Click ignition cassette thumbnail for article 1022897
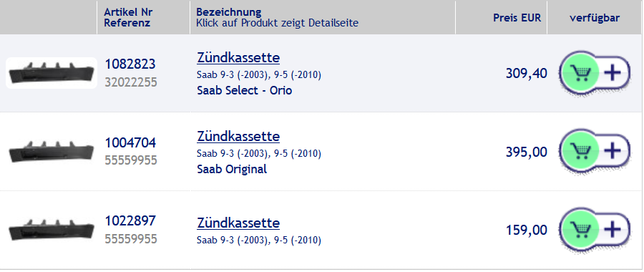Screen dimensions: 644x272 pyautogui.click(x=52, y=230)
